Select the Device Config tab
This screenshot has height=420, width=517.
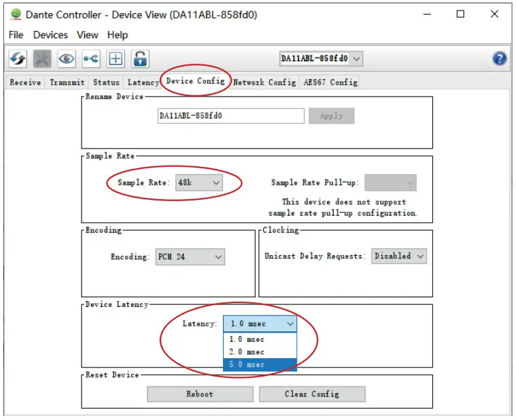195,81
